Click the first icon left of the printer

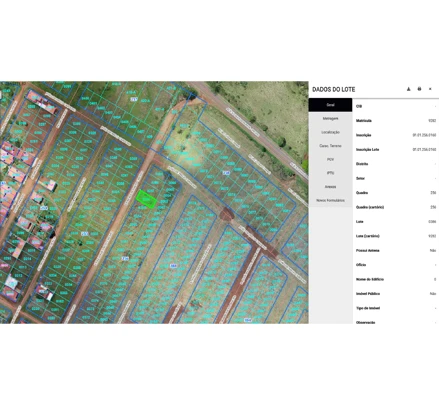pyautogui.click(x=408, y=89)
